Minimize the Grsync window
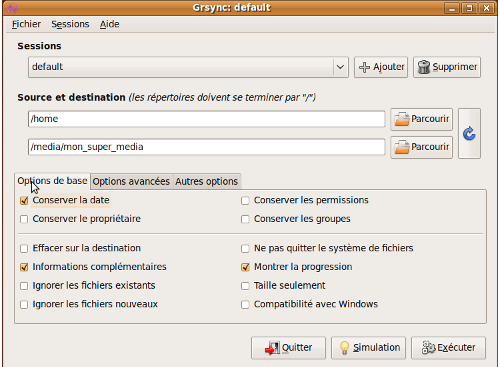 (x=452, y=8)
